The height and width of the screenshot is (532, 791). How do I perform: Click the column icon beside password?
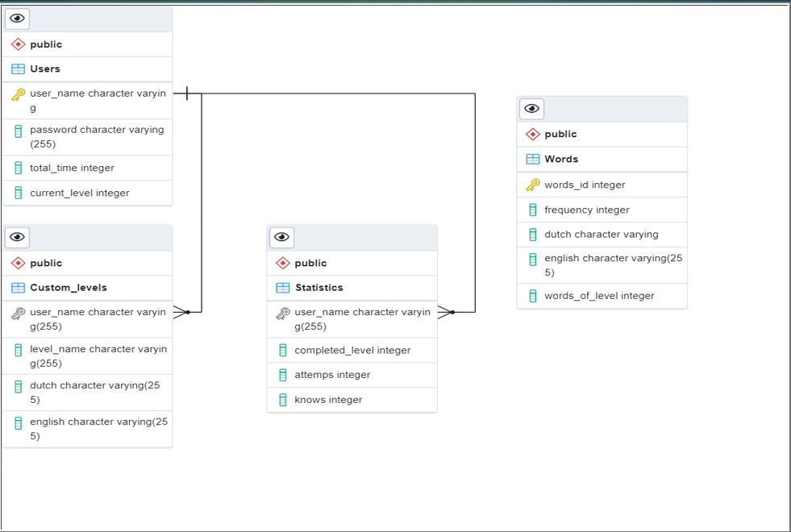point(19,131)
